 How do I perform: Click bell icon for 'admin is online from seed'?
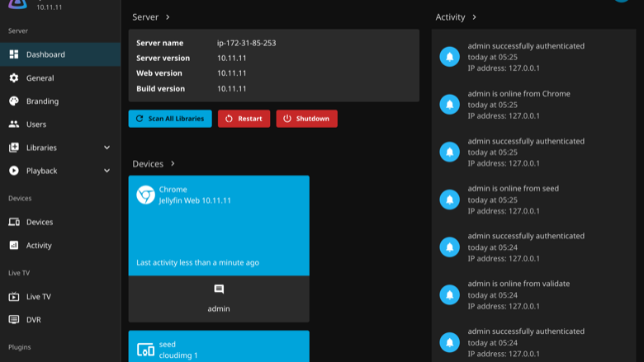[450, 200]
